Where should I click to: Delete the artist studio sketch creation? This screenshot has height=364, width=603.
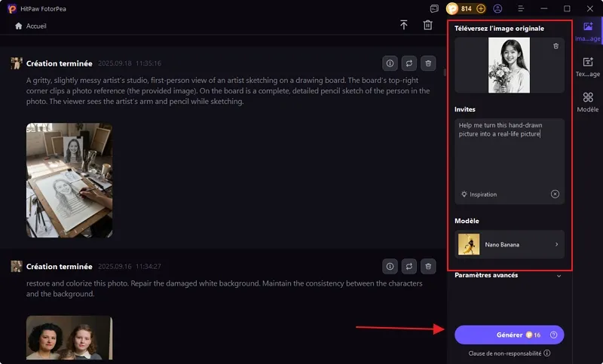(x=428, y=63)
